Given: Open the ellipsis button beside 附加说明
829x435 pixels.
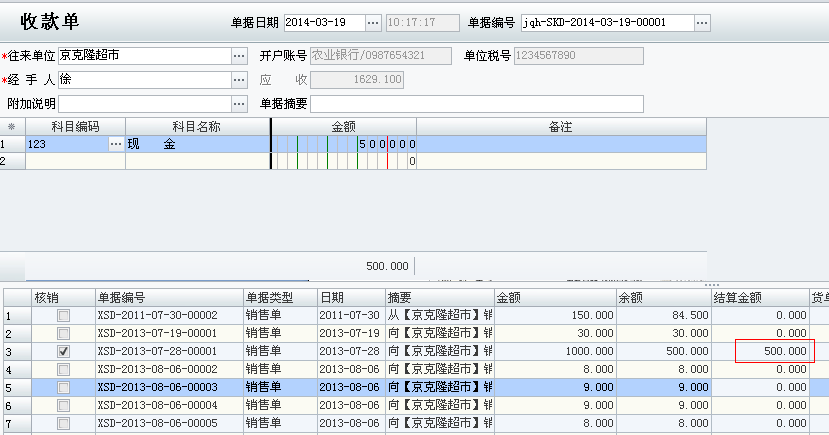Looking at the screenshot, I should [239, 104].
